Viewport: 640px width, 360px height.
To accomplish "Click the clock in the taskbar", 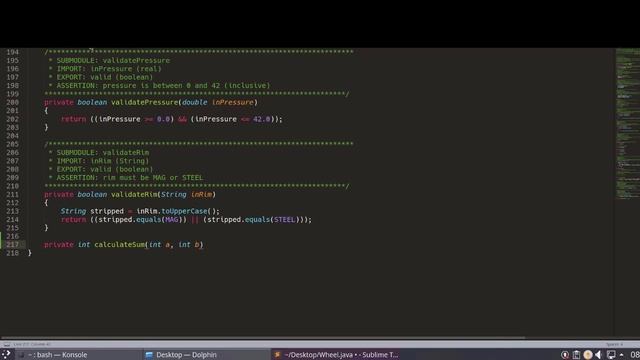I will [x=635, y=355].
